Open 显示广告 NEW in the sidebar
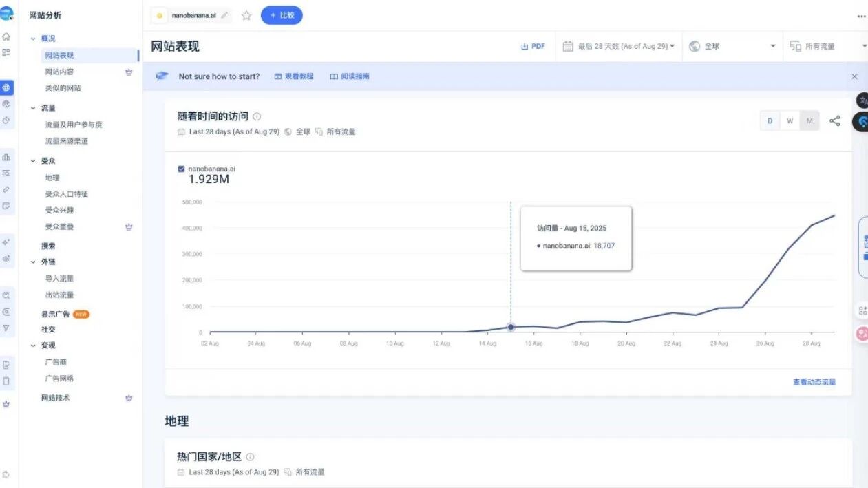Viewport: 868px width, 488px height. [65, 315]
